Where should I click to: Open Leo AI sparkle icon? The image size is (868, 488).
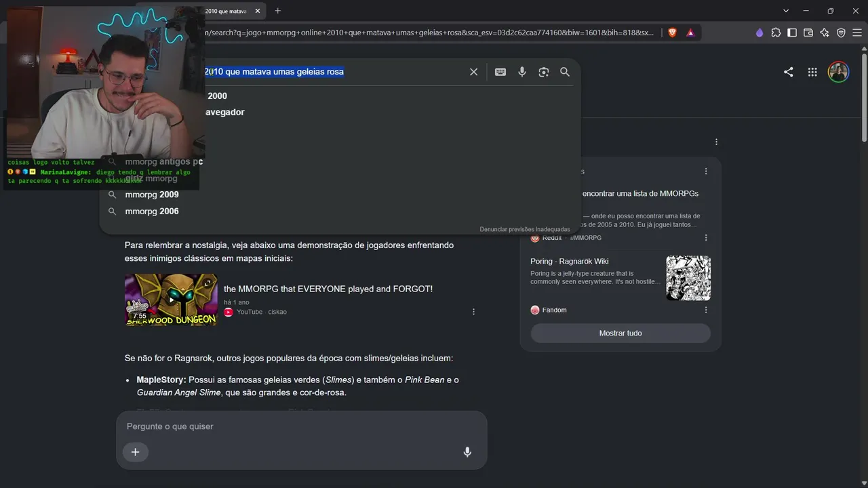(x=825, y=33)
